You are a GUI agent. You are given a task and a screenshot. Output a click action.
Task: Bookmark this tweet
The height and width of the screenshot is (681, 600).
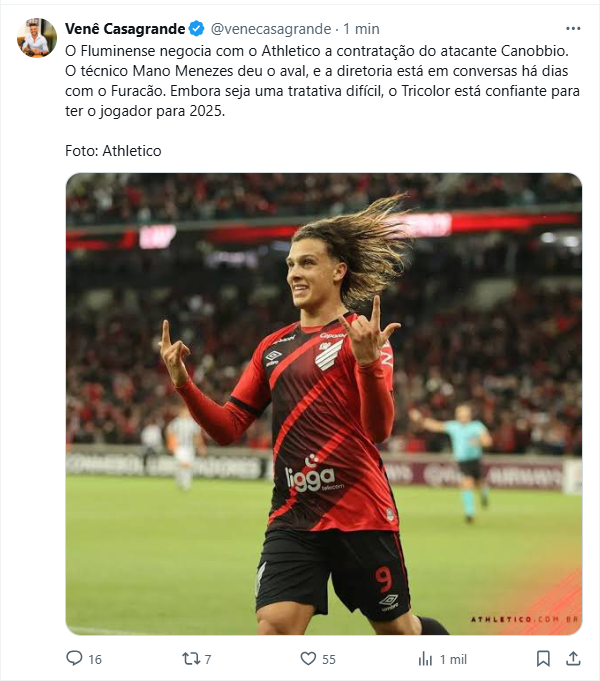pyautogui.click(x=543, y=659)
